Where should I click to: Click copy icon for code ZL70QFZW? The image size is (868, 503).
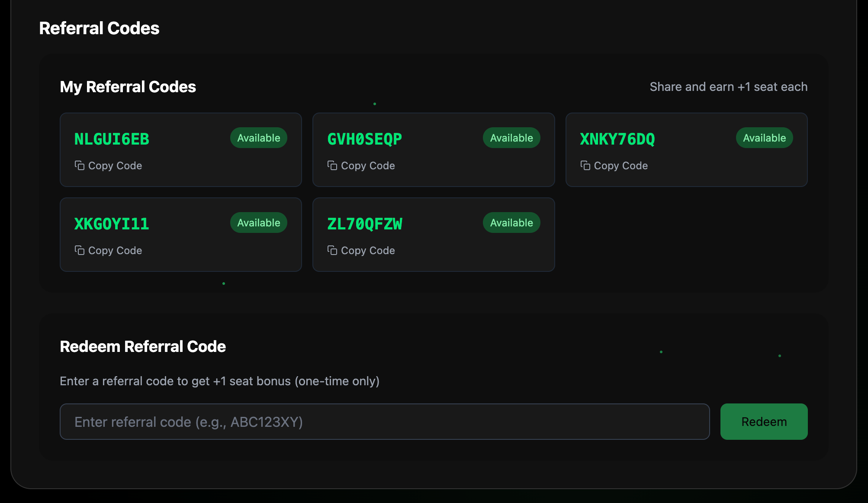(332, 250)
